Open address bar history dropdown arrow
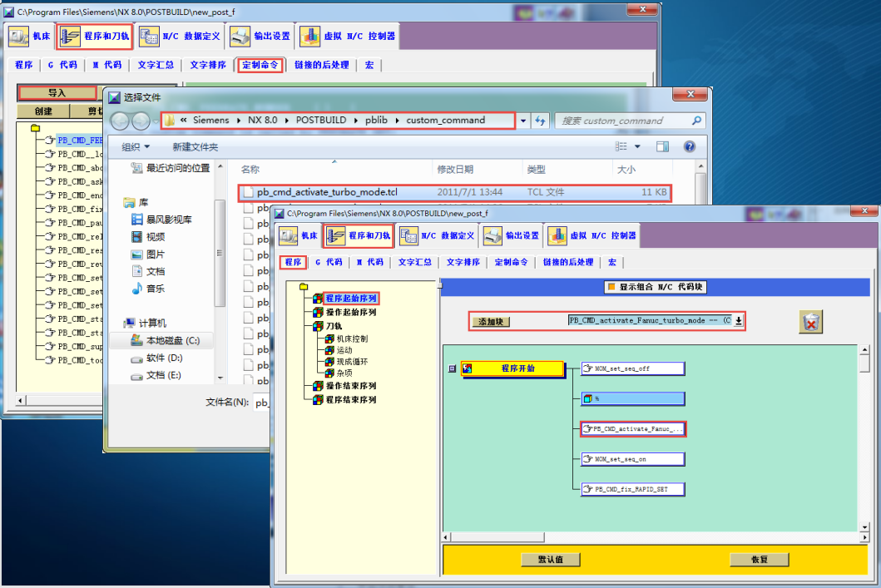The height and width of the screenshot is (588, 881). (523, 121)
